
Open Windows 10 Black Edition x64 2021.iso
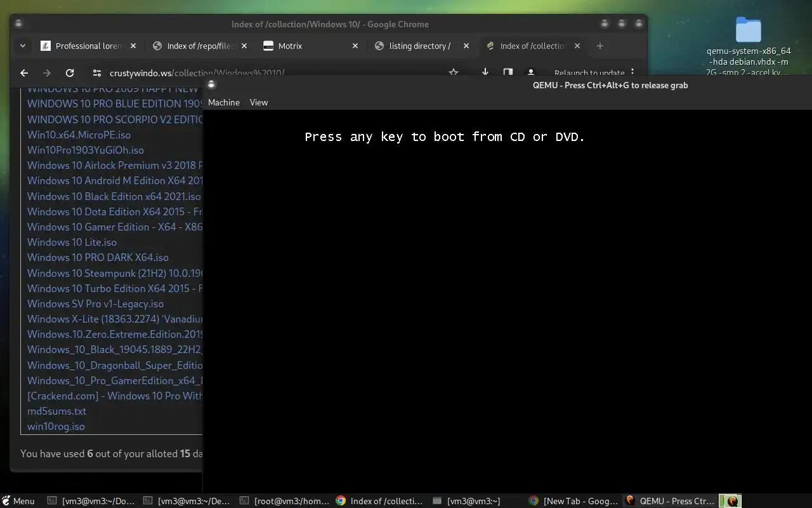point(114,196)
